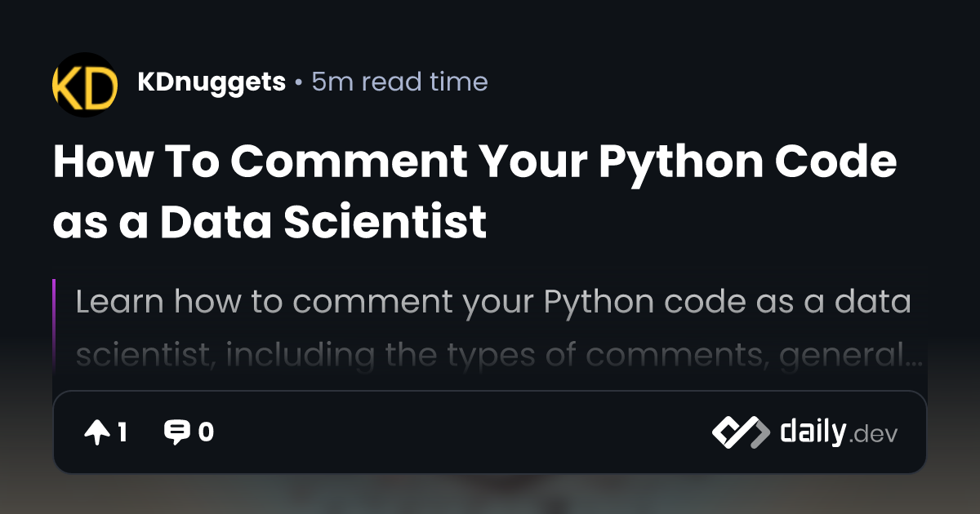Upvote the post with the arrow icon

[x=96, y=432]
